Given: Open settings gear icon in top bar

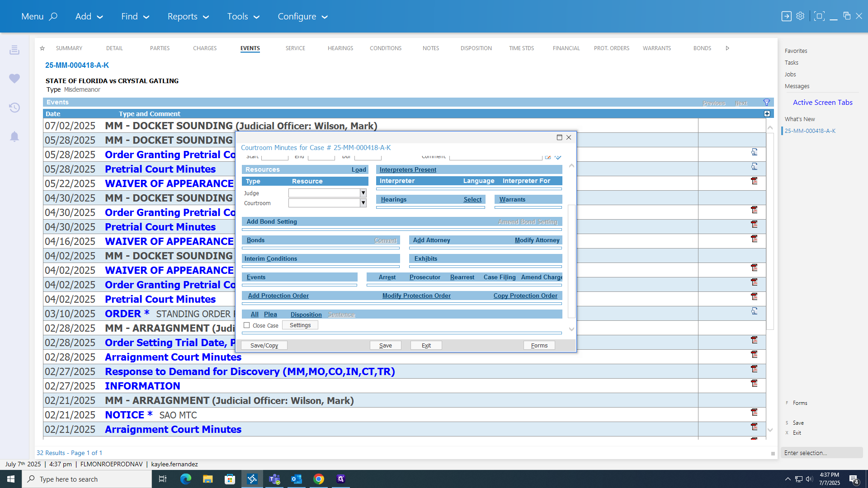Looking at the screenshot, I should click(800, 16).
